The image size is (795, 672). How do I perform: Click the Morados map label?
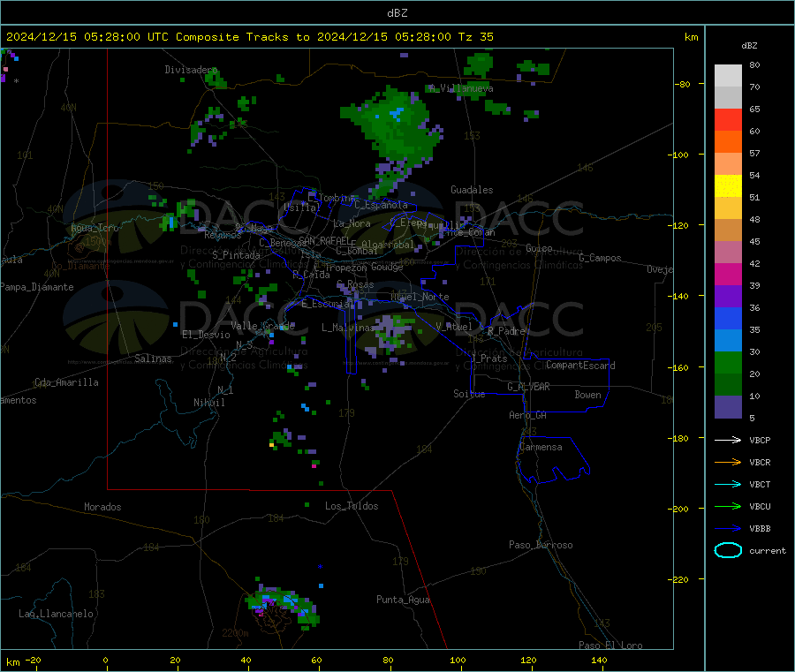coord(102,507)
